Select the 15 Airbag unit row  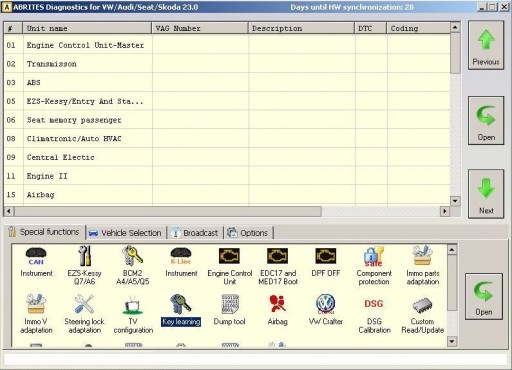tap(227, 194)
